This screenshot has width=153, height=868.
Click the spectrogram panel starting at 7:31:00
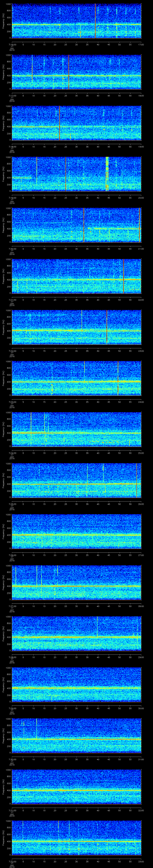77,787
